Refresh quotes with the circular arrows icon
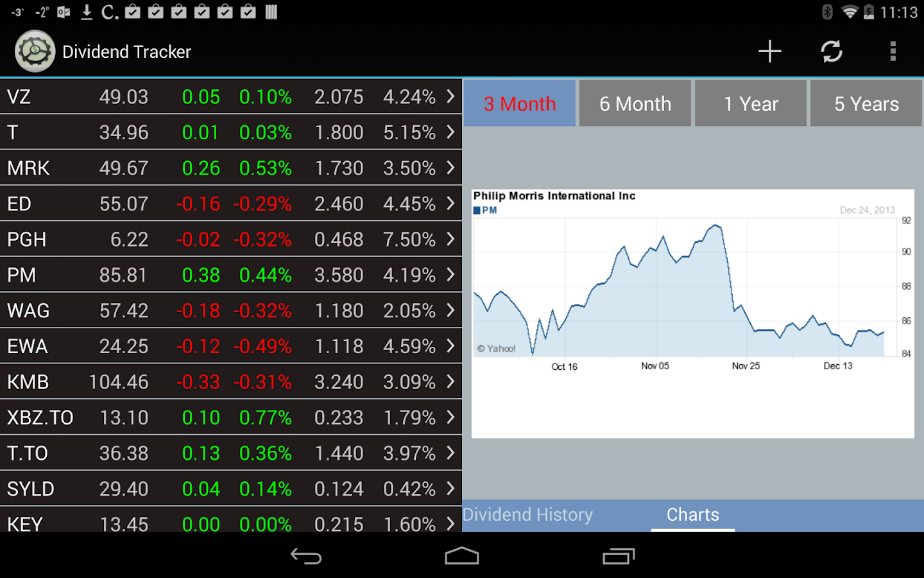This screenshot has width=924, height=578. 832,51
